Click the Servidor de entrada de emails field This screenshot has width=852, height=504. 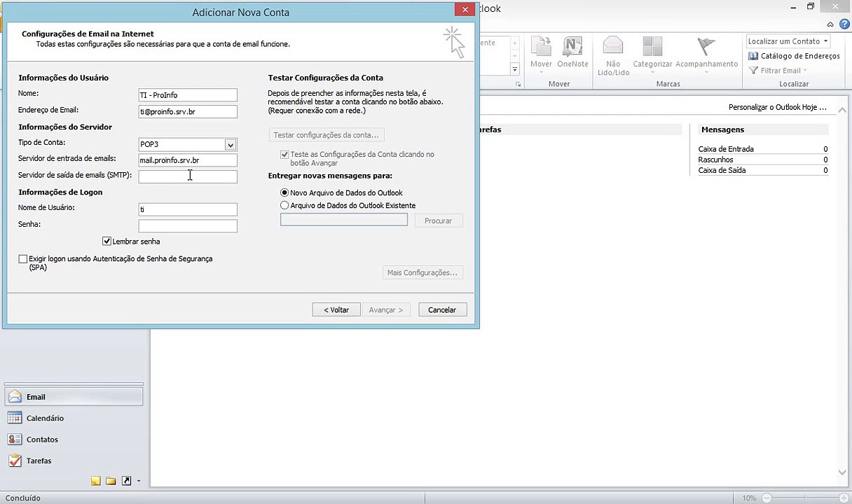(188, 161)
